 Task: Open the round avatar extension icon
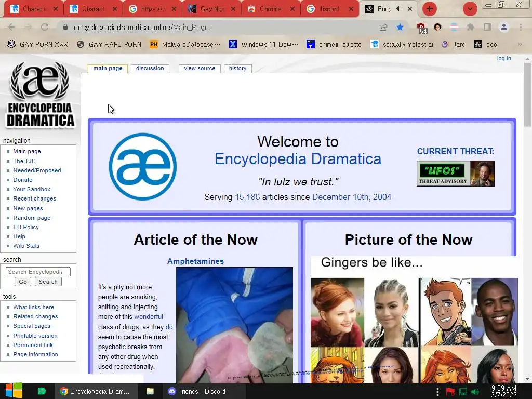(437, 27)
